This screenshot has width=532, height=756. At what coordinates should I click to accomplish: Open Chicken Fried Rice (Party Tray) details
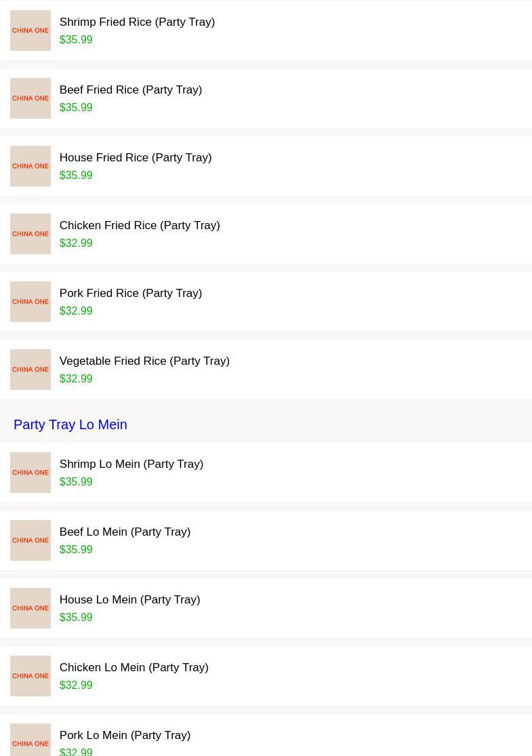139,226
